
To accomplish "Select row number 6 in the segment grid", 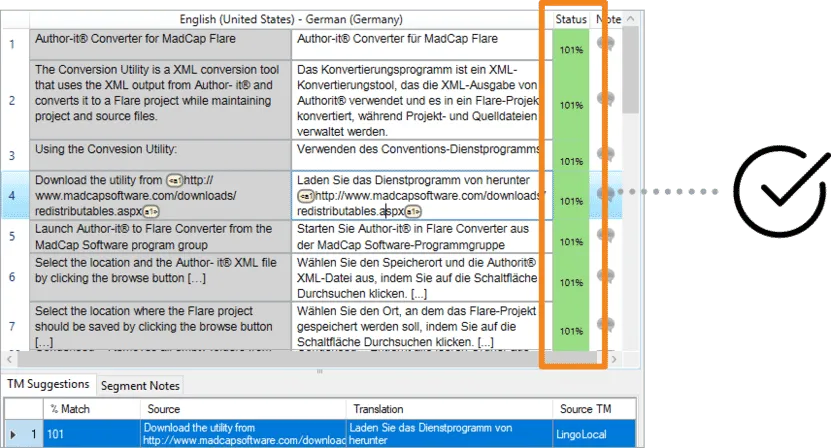I will pos(12,277).
